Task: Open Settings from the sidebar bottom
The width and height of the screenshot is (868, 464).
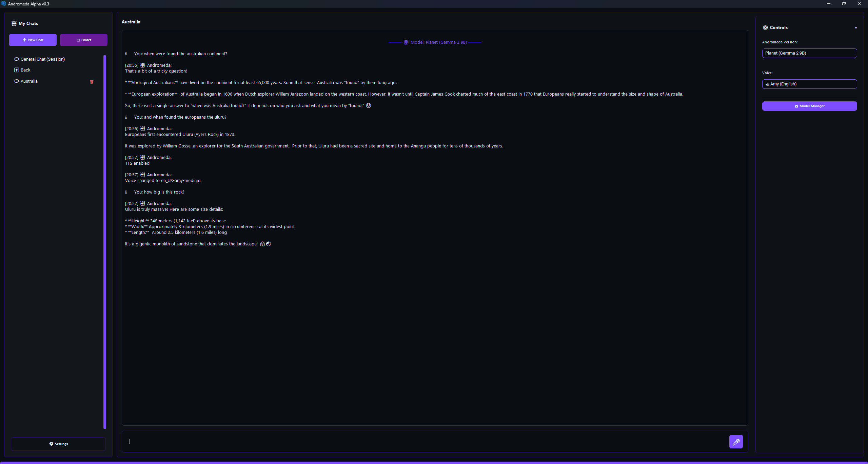Action: click(58, 444)
